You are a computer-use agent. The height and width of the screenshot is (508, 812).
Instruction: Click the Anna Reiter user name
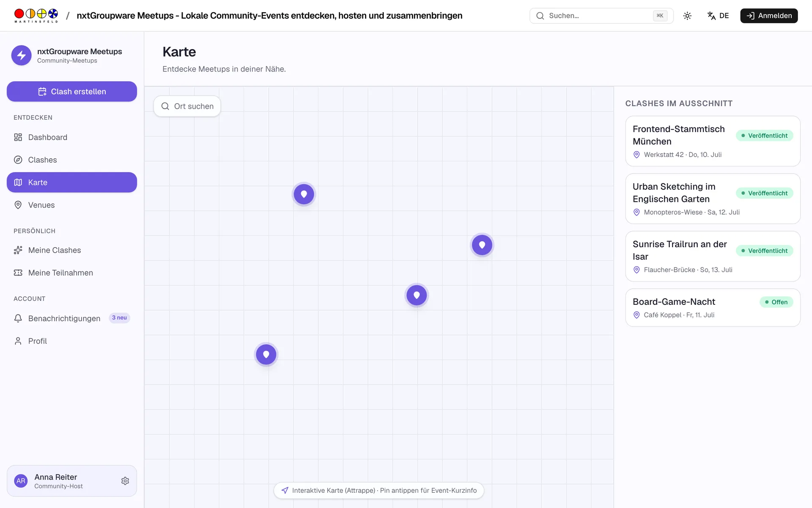pos(56,477)
